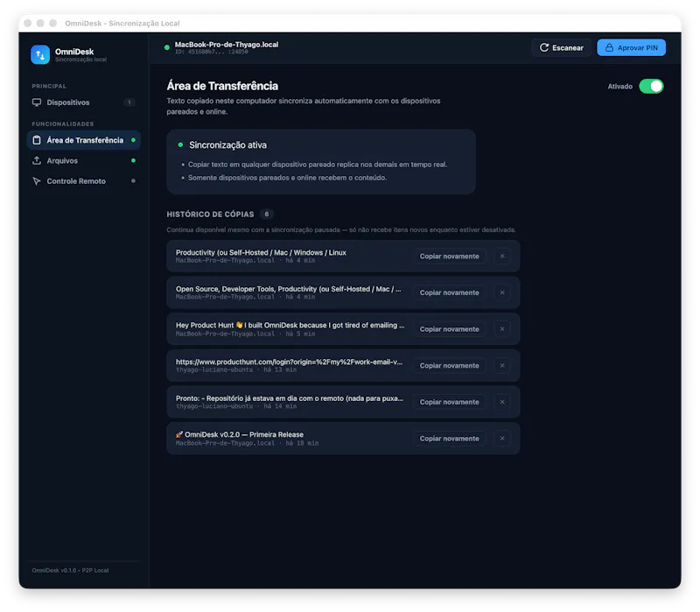
Task: Copy again the 'Pronto: - Repositório' entry
Action: click(449, 402)
